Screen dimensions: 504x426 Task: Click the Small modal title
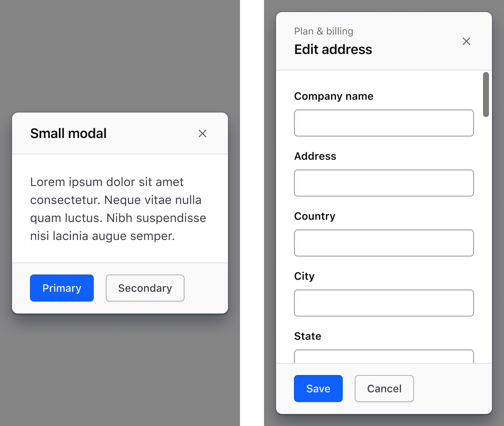(68, 133)
